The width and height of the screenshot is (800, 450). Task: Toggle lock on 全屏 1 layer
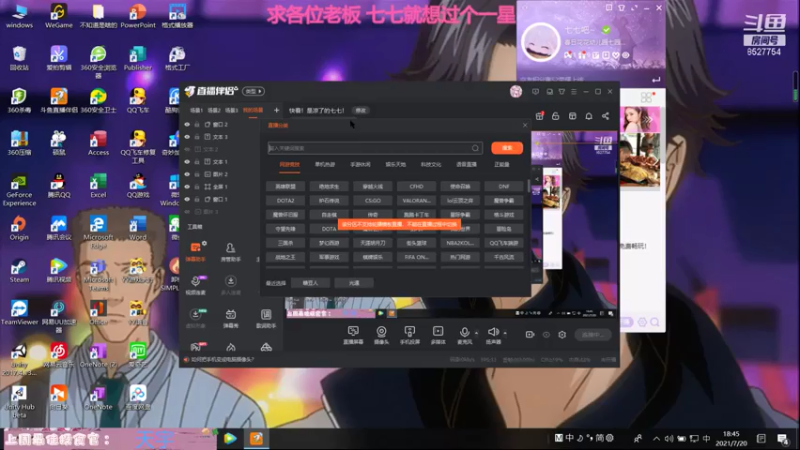point(197,187)
